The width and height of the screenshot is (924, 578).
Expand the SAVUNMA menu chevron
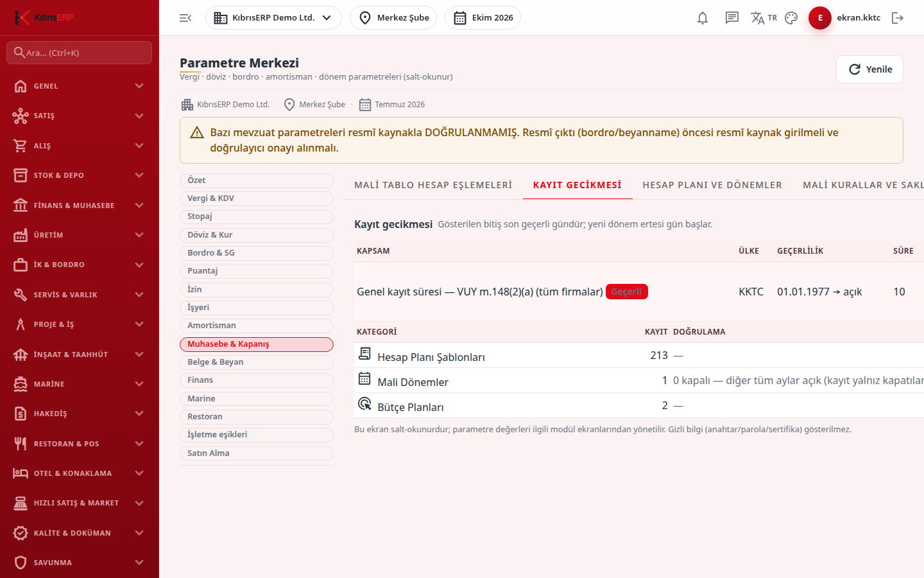pos(139,563)
